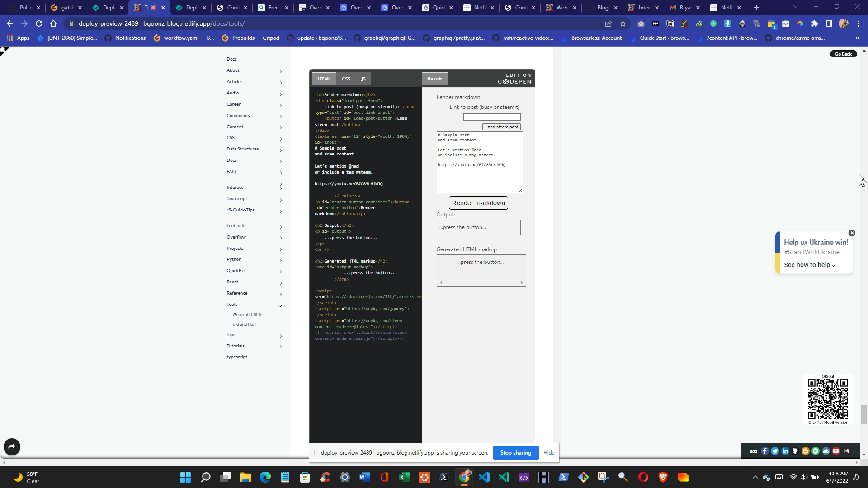
Task: Open the GitHub icon in social bar
Action: pyautogui.click(x=795, y=451)
